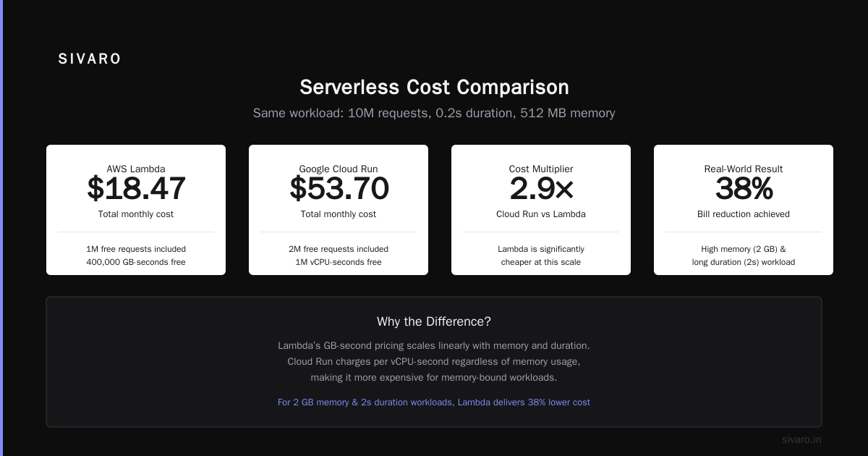Click the sivaro.in footer link
This screenshot has width=868, height=456.
[801, 439]
